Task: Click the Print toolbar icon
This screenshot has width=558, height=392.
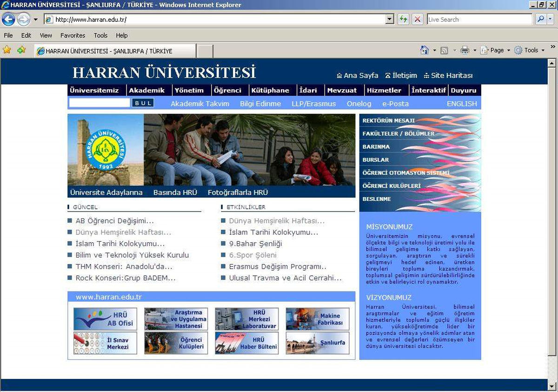Action: [x=465, y=50]
